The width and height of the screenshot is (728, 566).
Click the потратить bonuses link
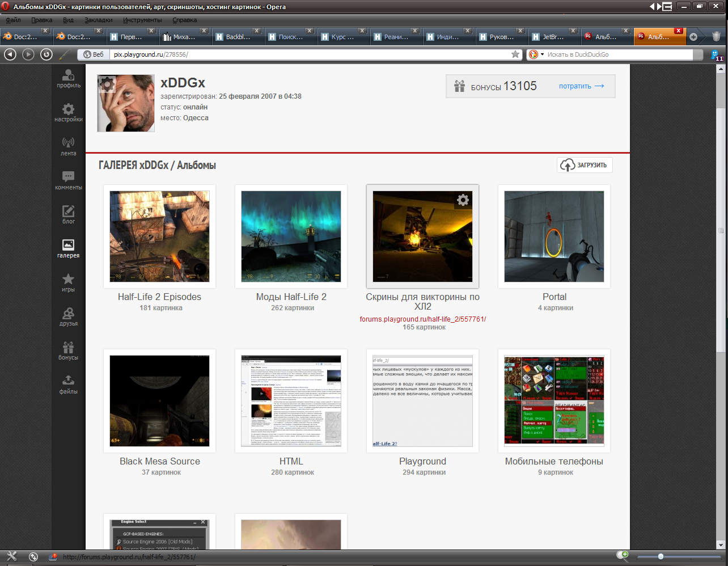pyautogui.click(x=581, y=86)
